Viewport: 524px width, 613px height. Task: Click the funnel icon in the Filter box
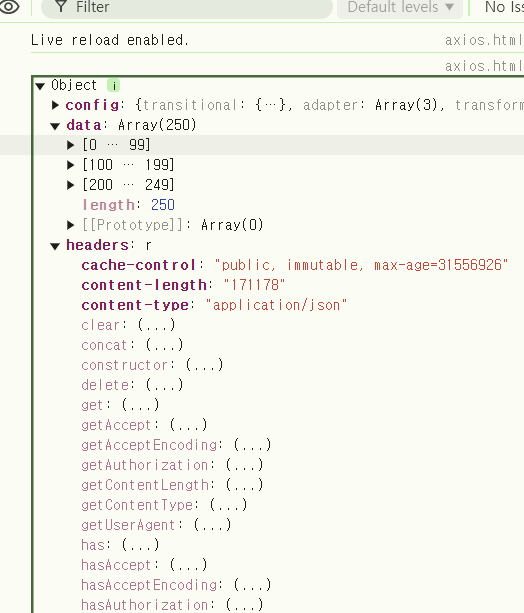[x=61, y=6]
